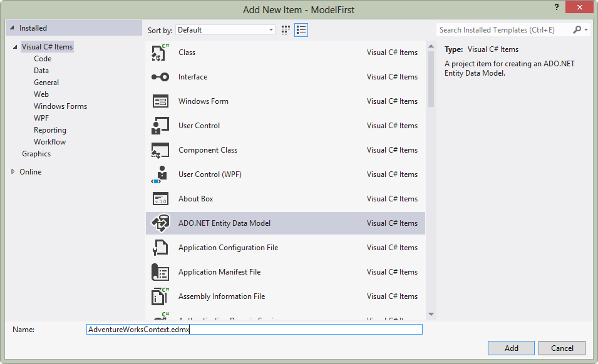Select the Data category
The width and height of the screenshot is (598, 364).
(41, 71)
